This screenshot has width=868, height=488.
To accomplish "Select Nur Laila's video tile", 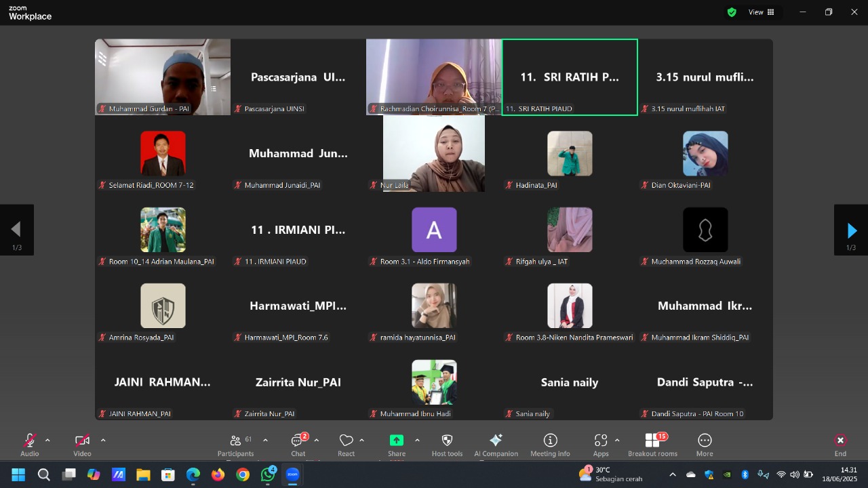I will coord(434,154).
